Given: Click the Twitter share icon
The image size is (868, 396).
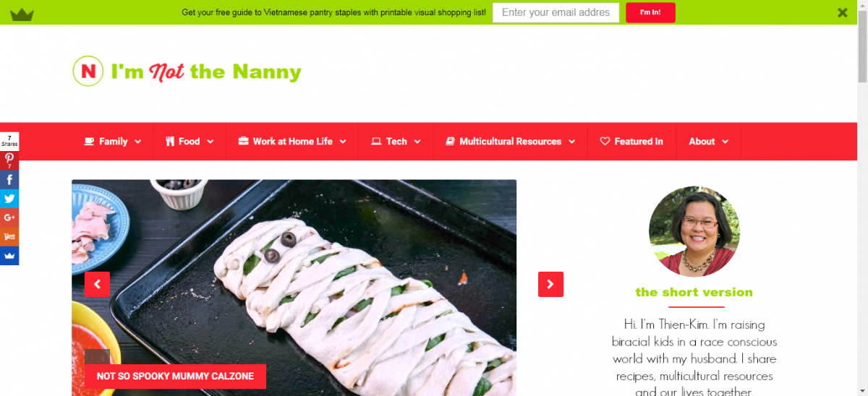Looking at the screenshot, I should [9, 198].
